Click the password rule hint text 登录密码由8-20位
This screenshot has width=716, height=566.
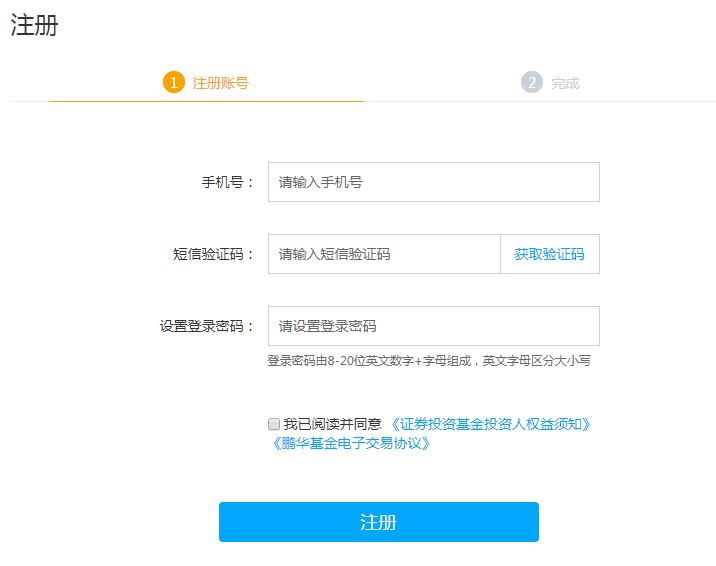[x=429, y=361]
